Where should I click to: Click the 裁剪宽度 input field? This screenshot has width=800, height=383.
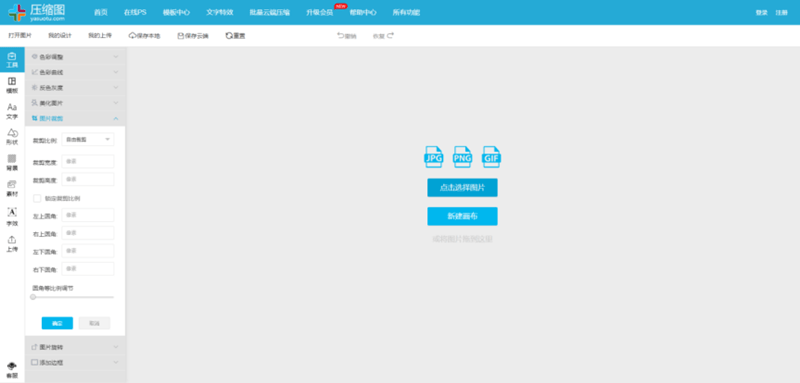point(88,161)
